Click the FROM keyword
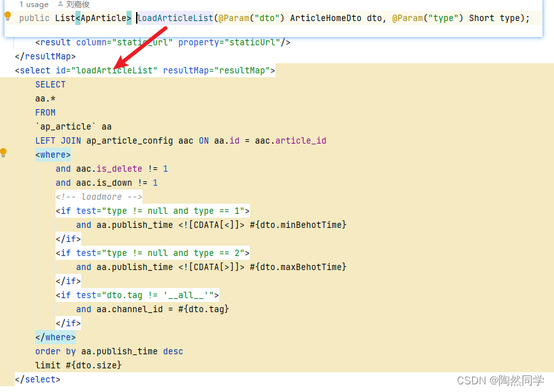Screen dimensions: 554x392 (45, 112)
